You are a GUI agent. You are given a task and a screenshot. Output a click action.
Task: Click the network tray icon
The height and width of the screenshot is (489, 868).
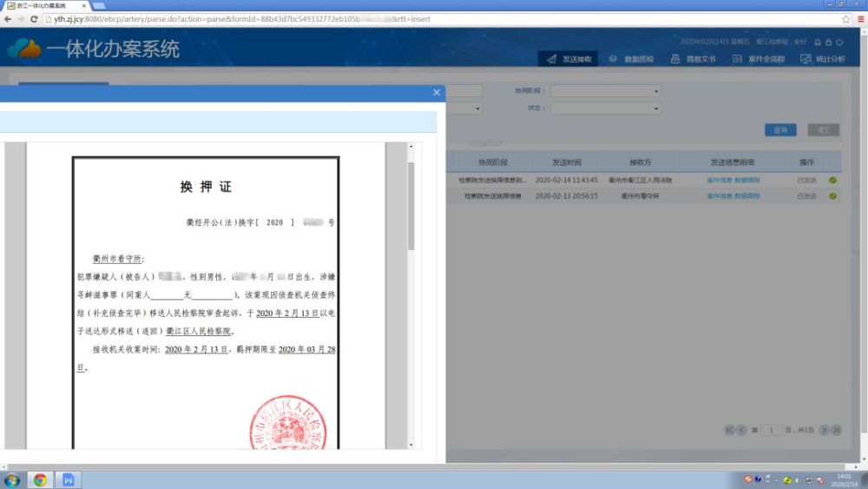tap(809, 480)
